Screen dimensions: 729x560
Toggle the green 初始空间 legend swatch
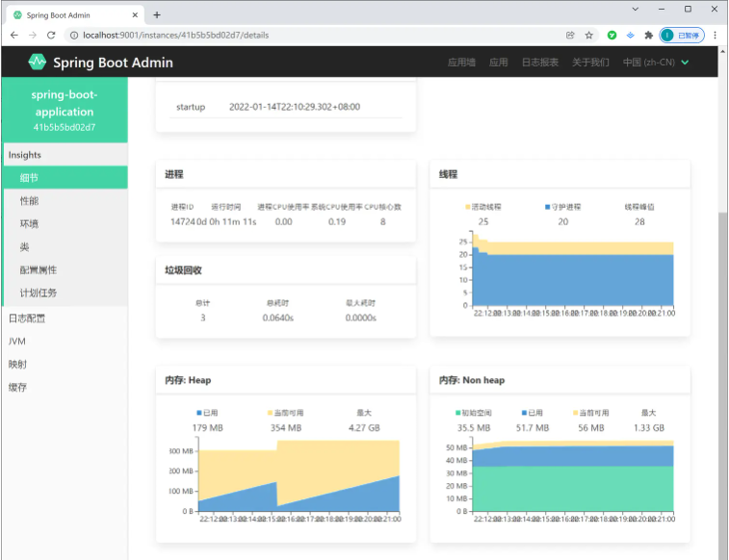click(x=458, y=413)
